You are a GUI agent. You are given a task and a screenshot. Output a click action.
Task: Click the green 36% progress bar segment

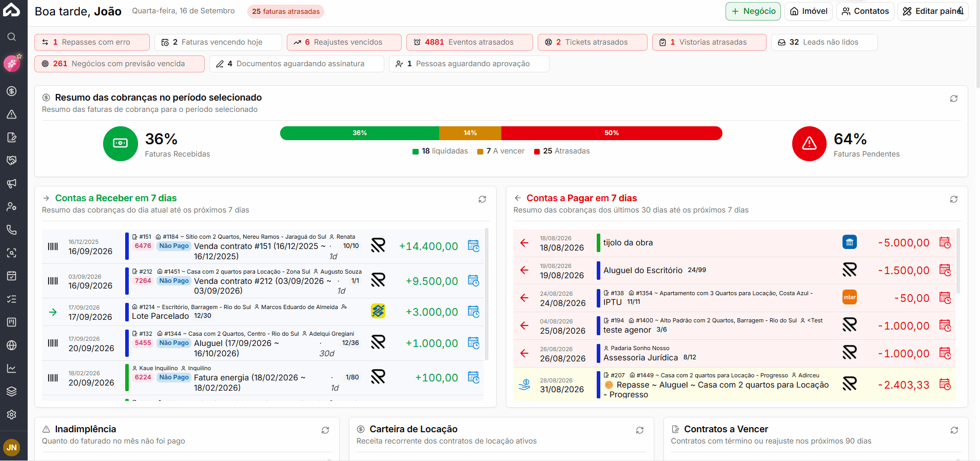(360, 133)
